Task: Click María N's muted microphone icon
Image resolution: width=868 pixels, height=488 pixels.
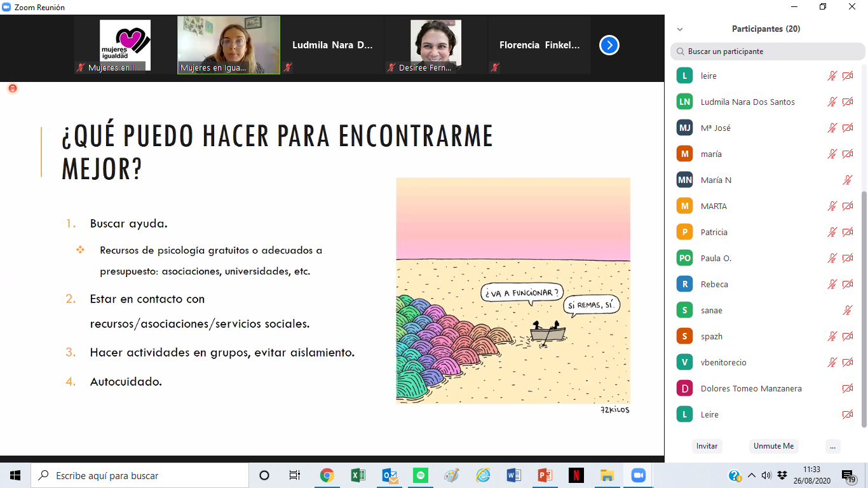Action: [847, 180]
